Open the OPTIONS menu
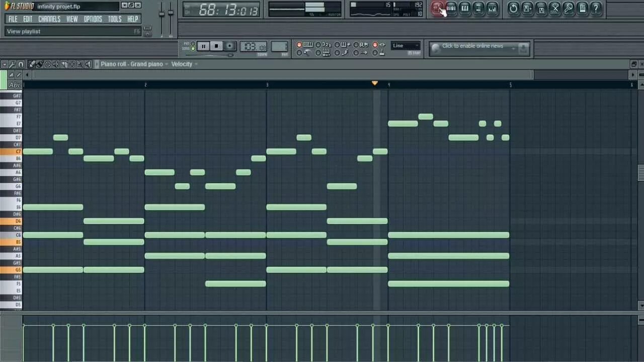This screenshot has width=644, height=362. (x=93, y=19)
